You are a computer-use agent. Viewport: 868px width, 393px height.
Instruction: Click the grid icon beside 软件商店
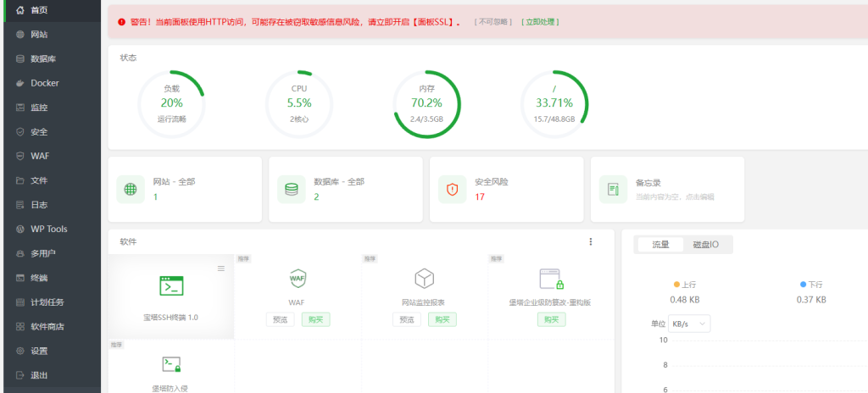[x=20, y=327]
